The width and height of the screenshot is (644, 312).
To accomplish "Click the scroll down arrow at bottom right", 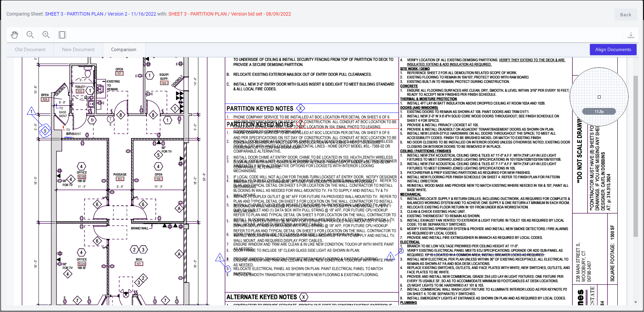I will point(635,302).
